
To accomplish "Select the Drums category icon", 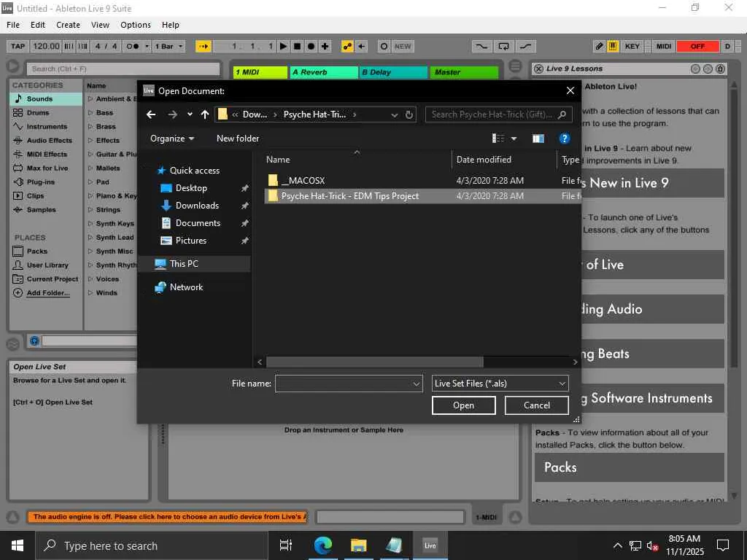I will tap(18, 112).
